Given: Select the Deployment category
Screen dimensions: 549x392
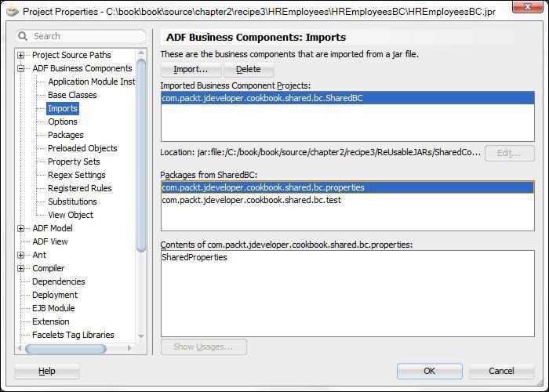Looking at the screenshot, I should pyautogui.click(x=55, y=295).
